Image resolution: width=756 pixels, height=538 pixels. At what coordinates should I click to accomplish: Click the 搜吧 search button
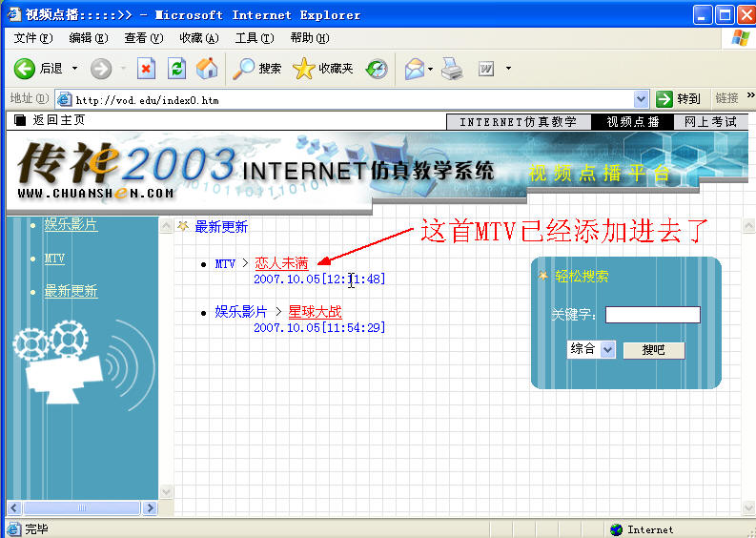pyautogui.click(x=653, y=350)
